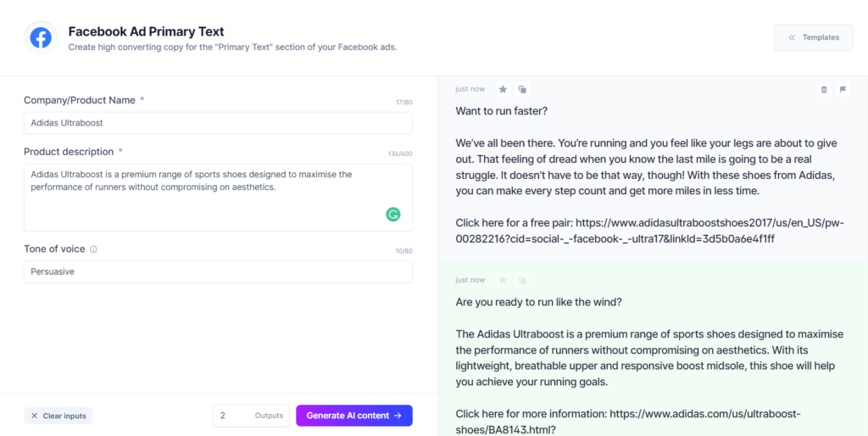
Task: Focus the Product description text area
Action: point(218,198)
